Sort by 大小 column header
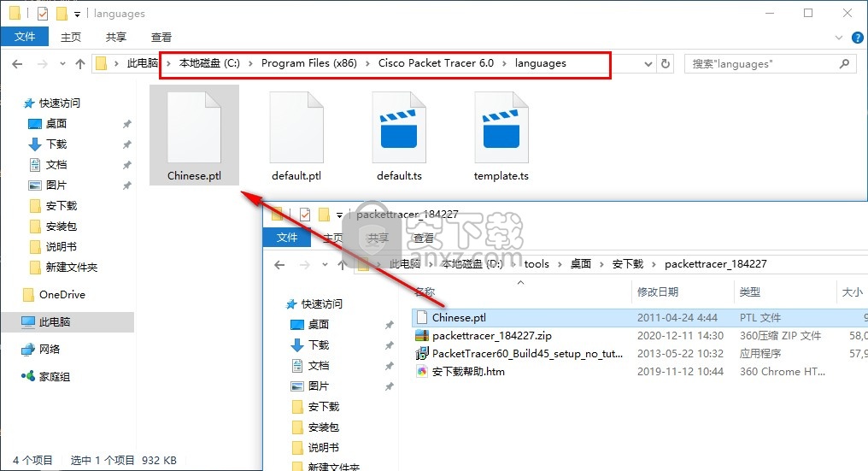 point(852,292)
